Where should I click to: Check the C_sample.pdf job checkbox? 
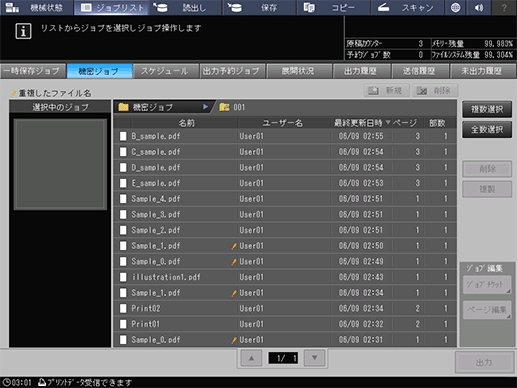pyautogui.click(x=123, y=152)
